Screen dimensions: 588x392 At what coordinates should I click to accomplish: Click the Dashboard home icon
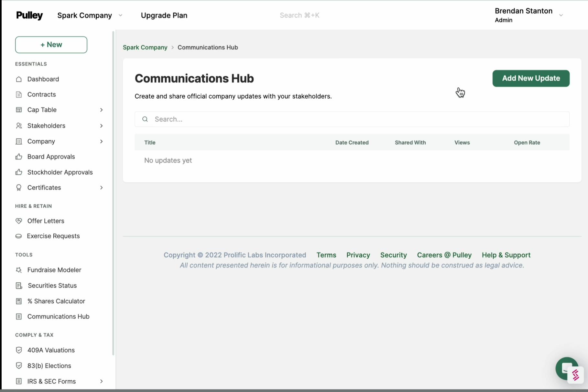[x=19, y=79]
